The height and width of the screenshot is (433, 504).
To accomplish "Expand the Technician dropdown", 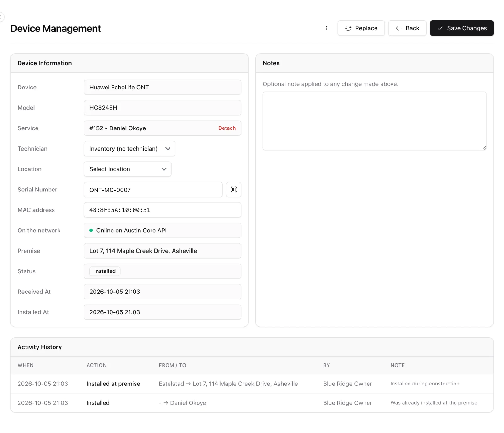I will pyautogui.click(x=129, y=149).
